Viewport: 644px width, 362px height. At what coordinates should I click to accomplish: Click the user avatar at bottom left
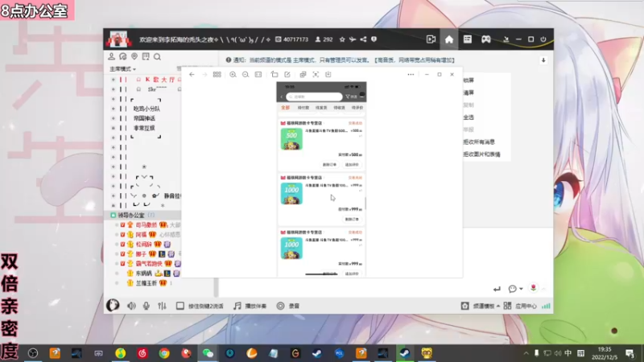point(113,306)
